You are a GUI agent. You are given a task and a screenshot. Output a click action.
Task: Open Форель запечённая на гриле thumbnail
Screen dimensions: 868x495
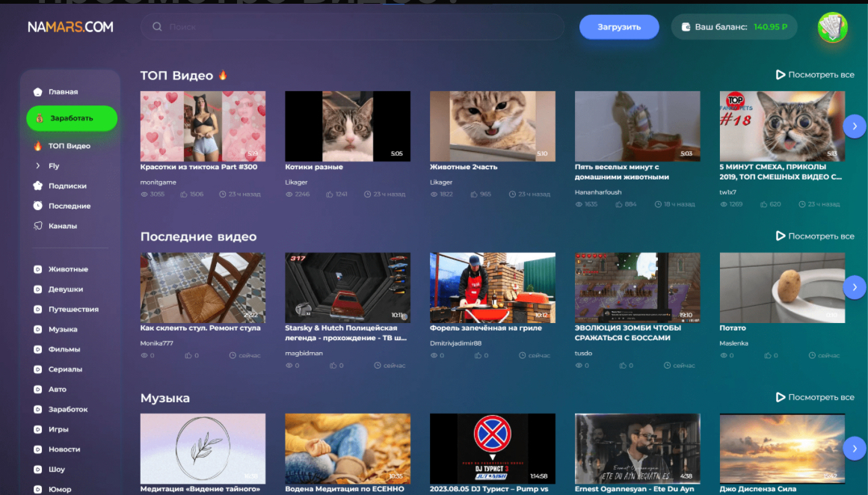pos(493,288)
